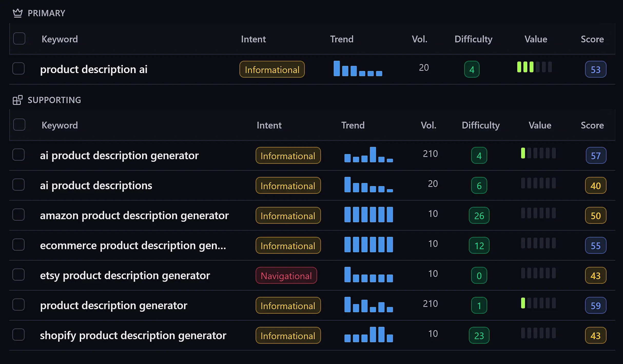Click the Value header in Supporting table

(540, 125)
